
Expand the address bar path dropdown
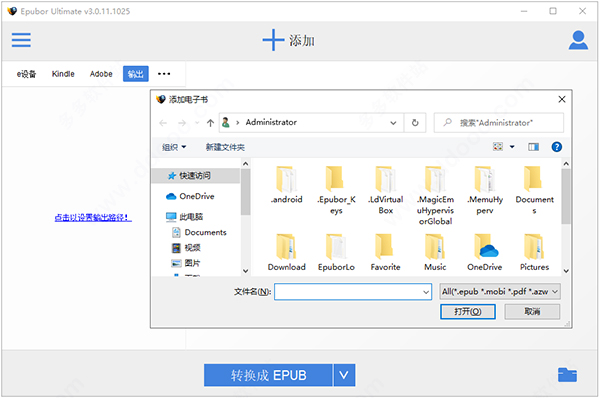pyautogui.click(x=393, y=123)
